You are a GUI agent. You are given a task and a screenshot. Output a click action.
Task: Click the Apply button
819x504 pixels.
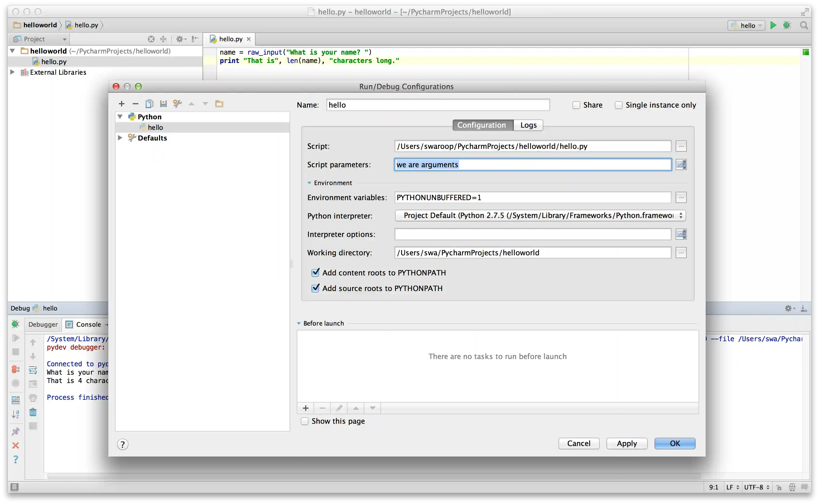point(626,443)
